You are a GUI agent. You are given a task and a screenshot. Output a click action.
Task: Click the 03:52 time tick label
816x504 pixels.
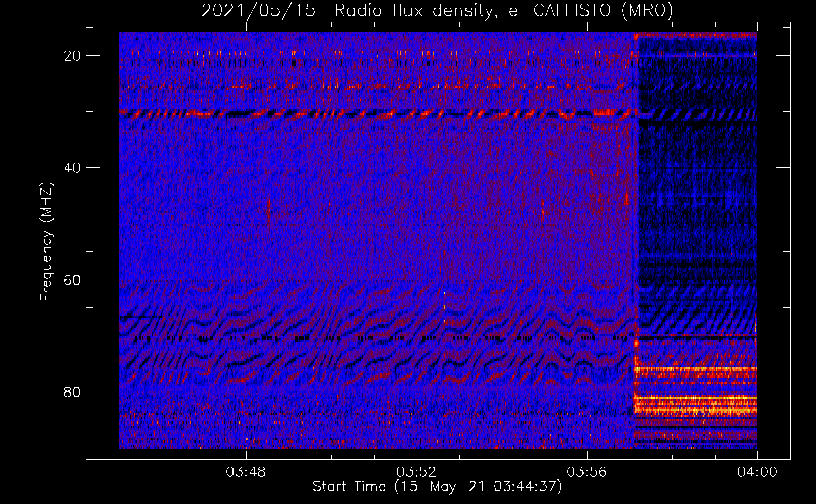coord(417,472)
